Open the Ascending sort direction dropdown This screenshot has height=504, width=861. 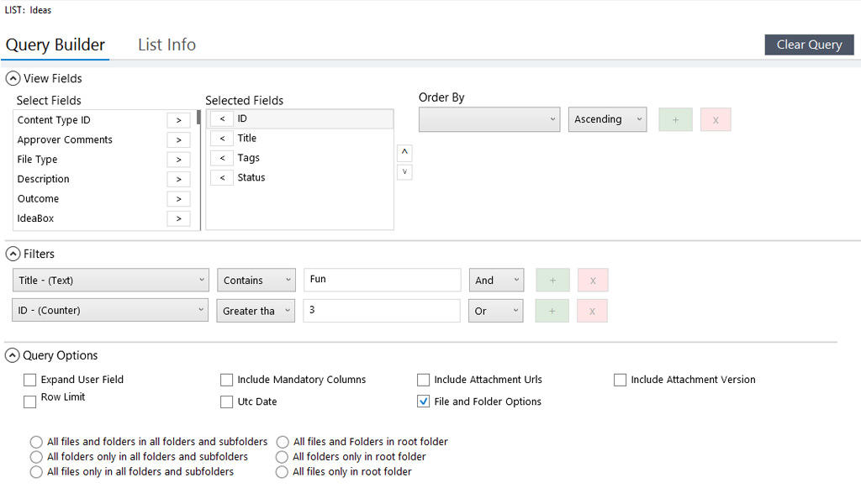pyautogui.click(x=607, y=119)
